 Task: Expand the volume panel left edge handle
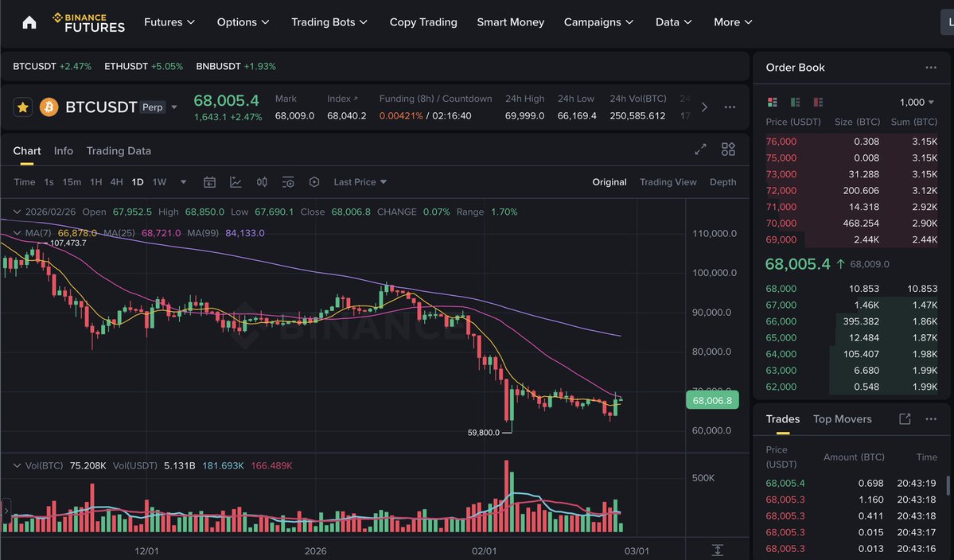point(6,511)
